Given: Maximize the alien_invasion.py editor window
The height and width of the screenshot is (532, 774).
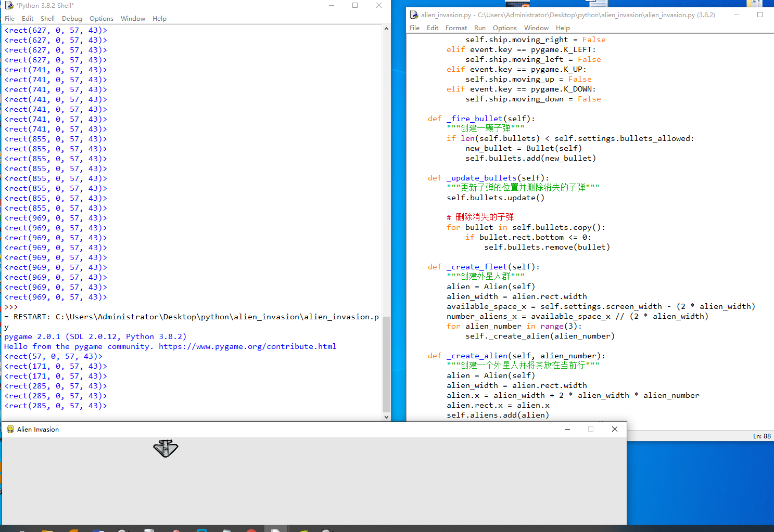Looking at the screenshot, I should tap(760, 15).
